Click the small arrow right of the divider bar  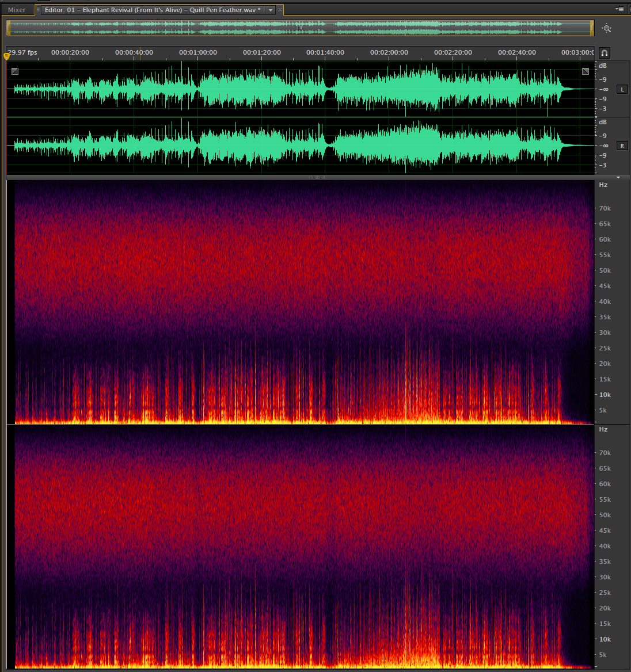pos(618,177)
